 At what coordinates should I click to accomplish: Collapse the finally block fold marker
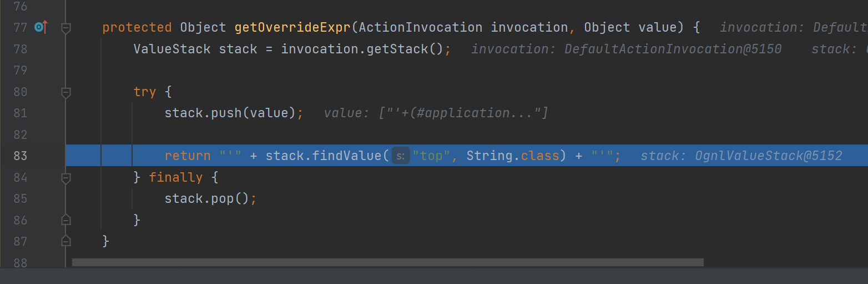click(65, 178)
